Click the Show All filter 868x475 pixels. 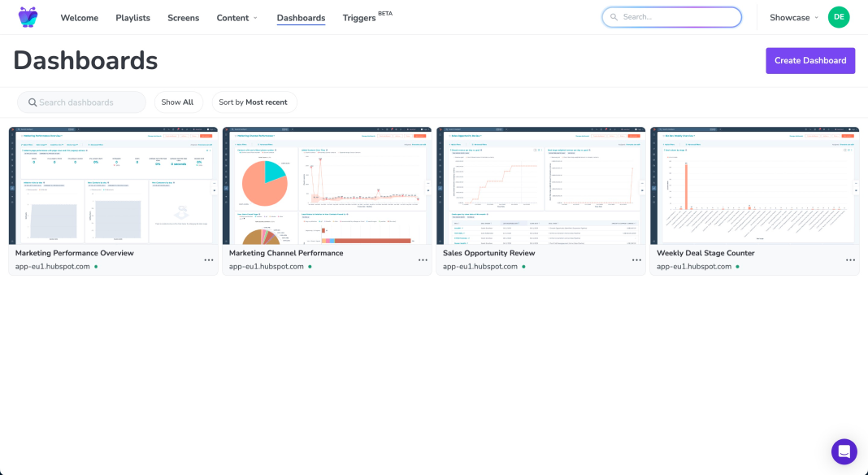click(x=179, y=102)
